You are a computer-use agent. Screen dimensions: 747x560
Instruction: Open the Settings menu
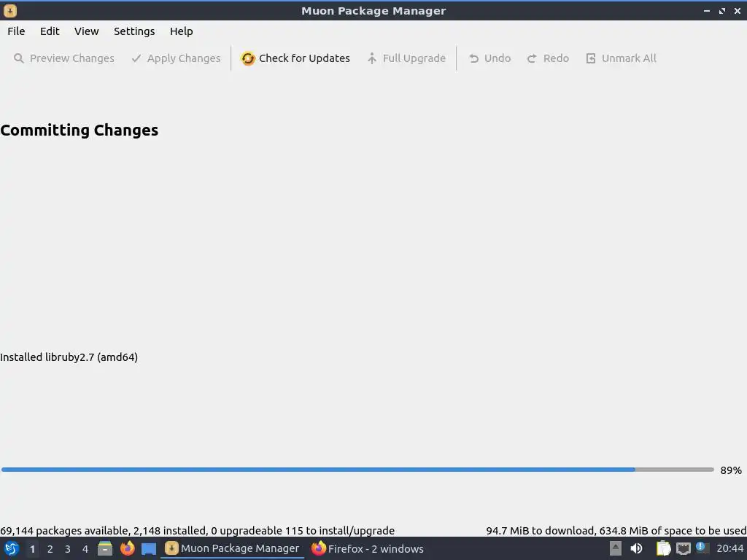click(x=134, y=31)
